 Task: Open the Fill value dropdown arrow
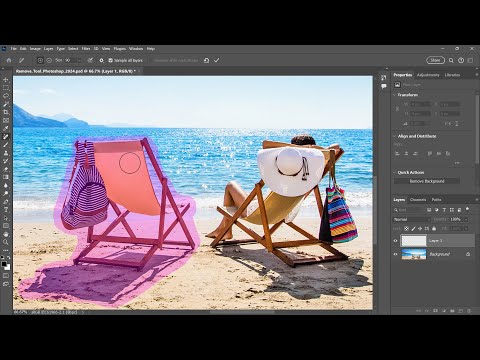click(x=466, y=229)
